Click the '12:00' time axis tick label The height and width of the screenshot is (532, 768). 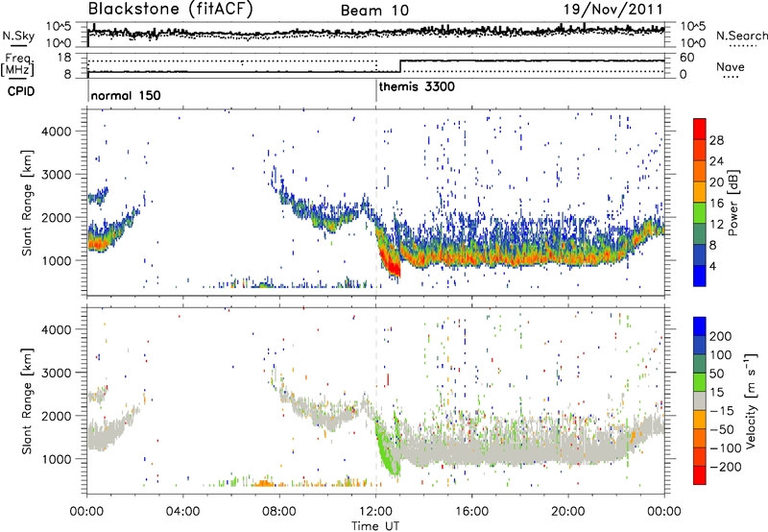pos(375,512)
